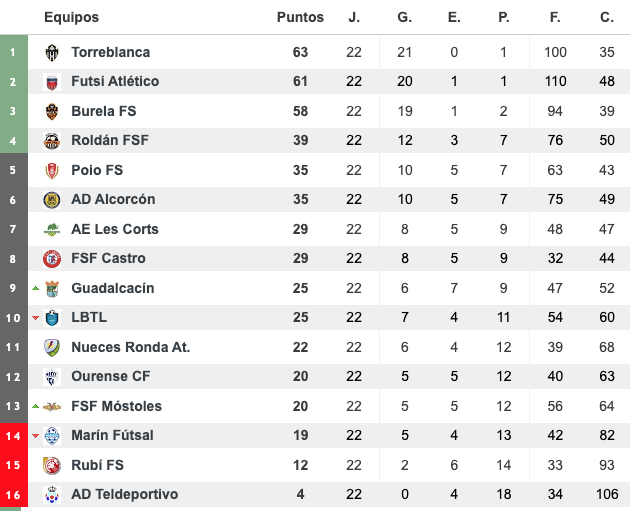
Task: Click the AD Teldeportivo team badge
Action: (52, 495)
